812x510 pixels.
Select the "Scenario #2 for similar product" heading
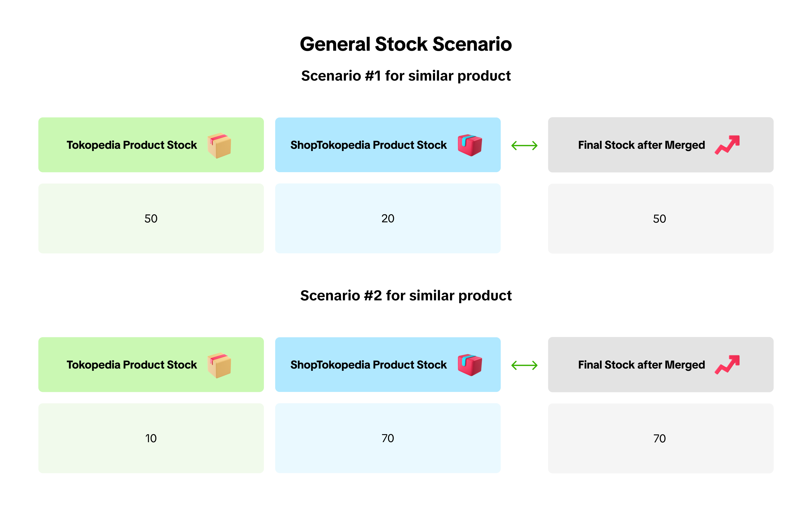click(406, 296)
